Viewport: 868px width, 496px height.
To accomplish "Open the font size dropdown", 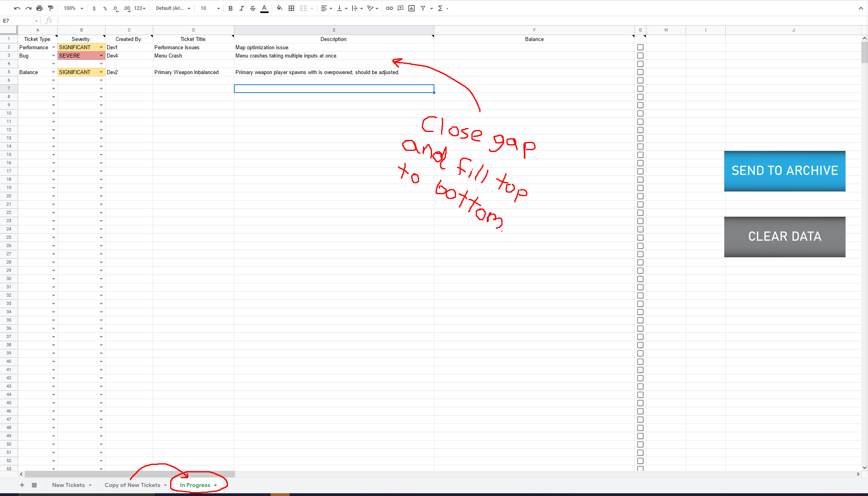I will (218, 8).
